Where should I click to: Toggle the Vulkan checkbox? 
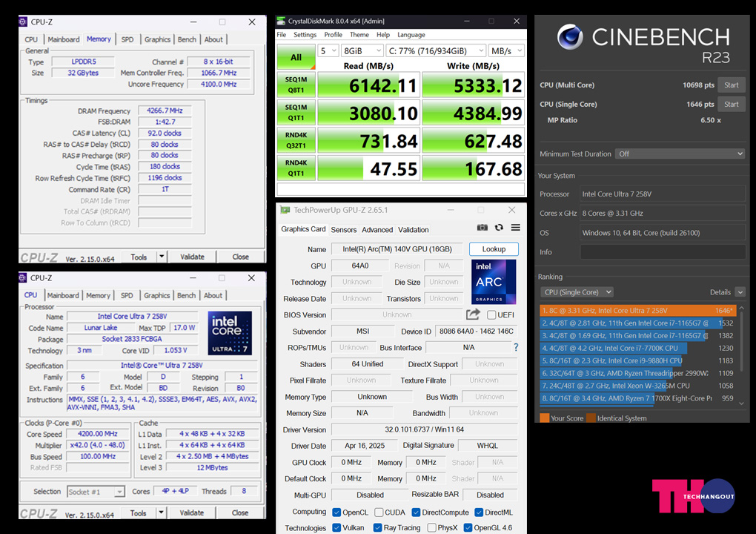click(x=336, y=528)
